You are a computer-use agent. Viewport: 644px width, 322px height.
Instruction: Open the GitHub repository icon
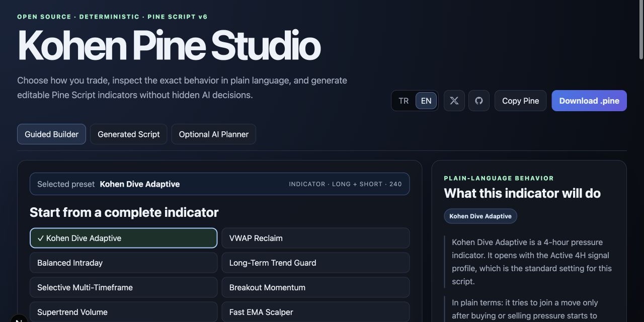(x=479, y=101)
